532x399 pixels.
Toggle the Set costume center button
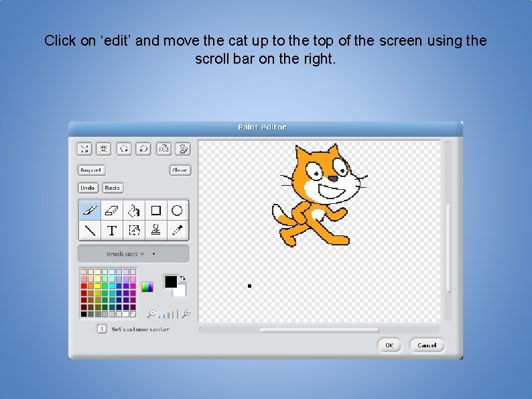[102, 329]
